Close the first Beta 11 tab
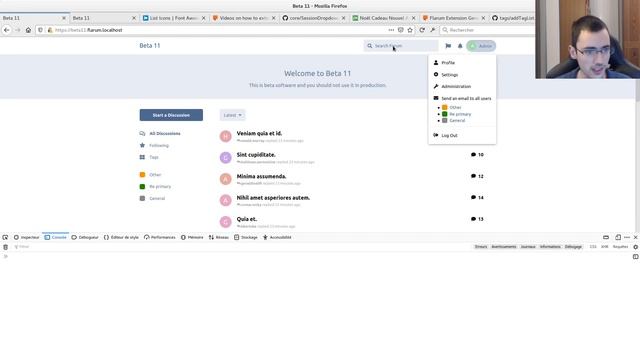This screenshot has width=640, height=360. [x=64, y=18]
